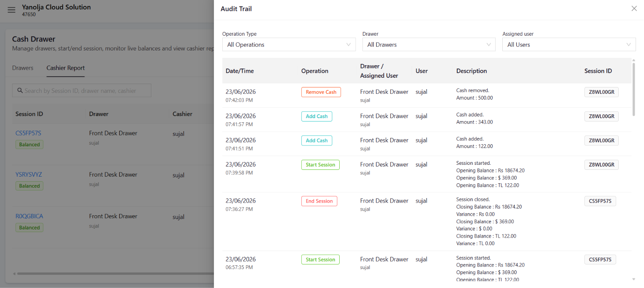Click Z8WL00GR badge in Amount 122.00 row
The width and height of the screenshot is (644, 288).
tap(601, 140)
